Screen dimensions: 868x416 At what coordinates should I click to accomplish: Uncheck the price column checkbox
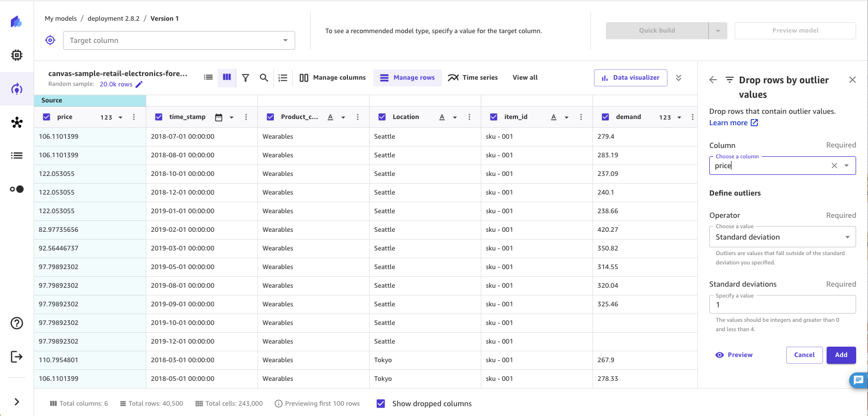47,117
